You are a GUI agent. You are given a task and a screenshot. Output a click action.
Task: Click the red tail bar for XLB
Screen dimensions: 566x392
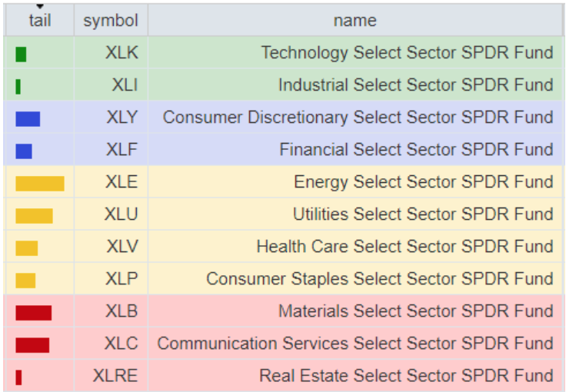coord(33,312)
